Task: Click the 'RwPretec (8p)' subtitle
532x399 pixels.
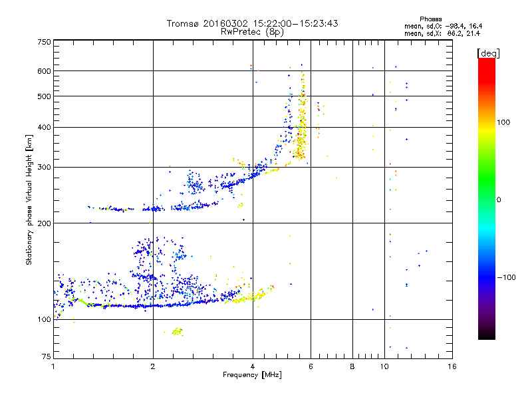Action: point(252,32)
